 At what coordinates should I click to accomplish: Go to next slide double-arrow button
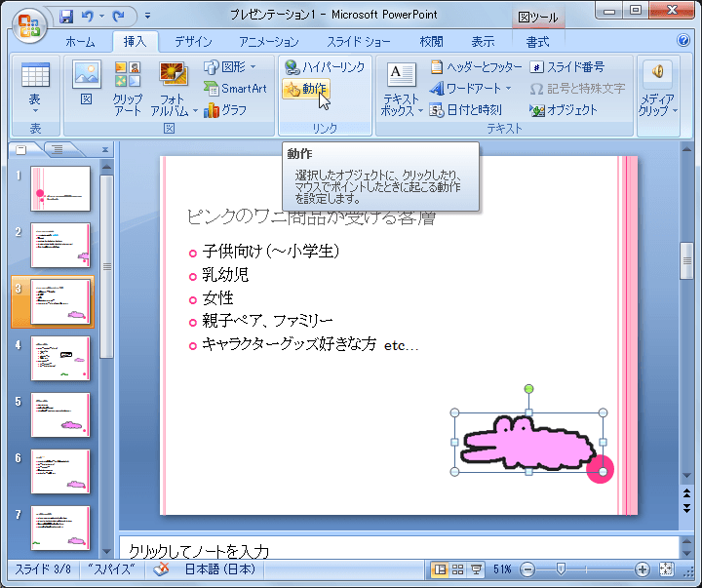click(686, 508)
